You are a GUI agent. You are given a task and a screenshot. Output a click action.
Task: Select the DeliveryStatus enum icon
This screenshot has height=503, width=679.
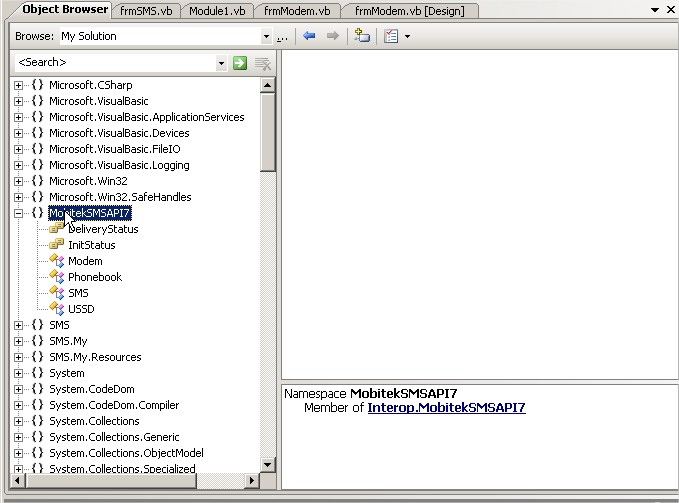point(57,229)
